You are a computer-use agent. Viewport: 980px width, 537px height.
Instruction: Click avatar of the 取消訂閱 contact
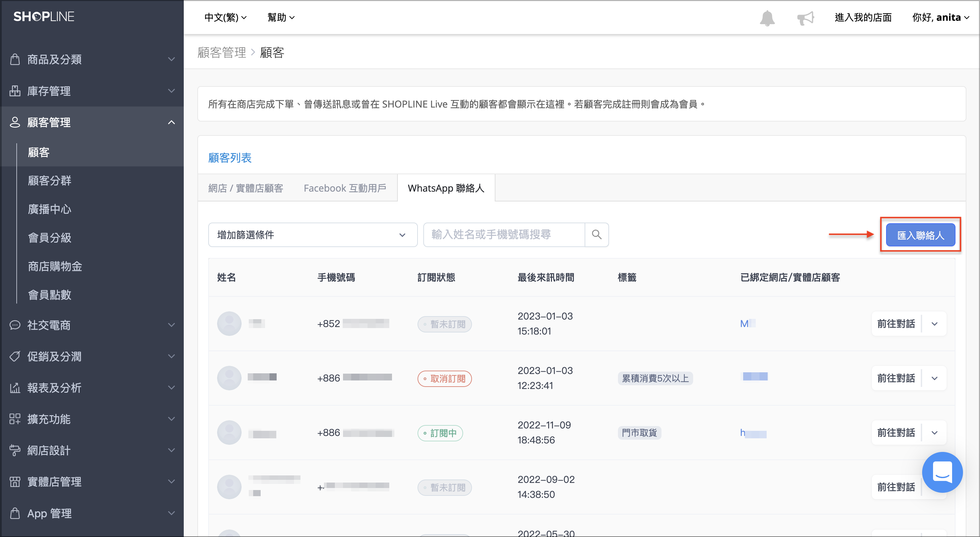coord(229,378)
